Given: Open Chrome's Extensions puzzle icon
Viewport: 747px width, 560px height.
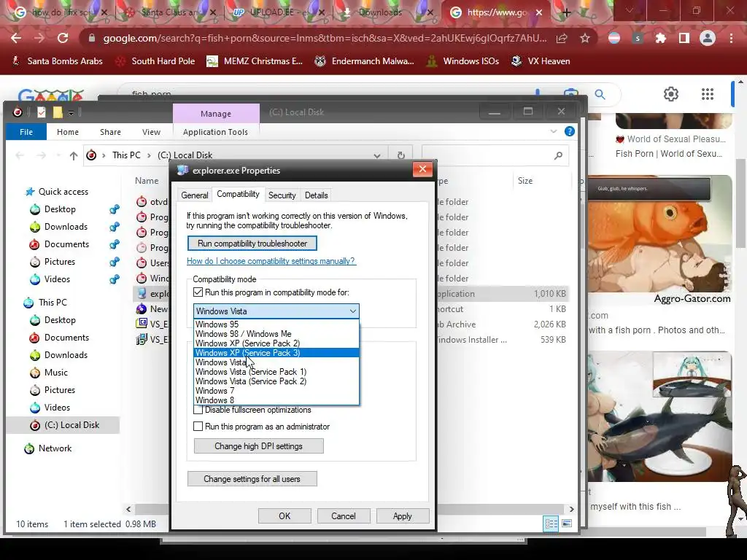Looking at the screenshot, I should coord(661,38).
